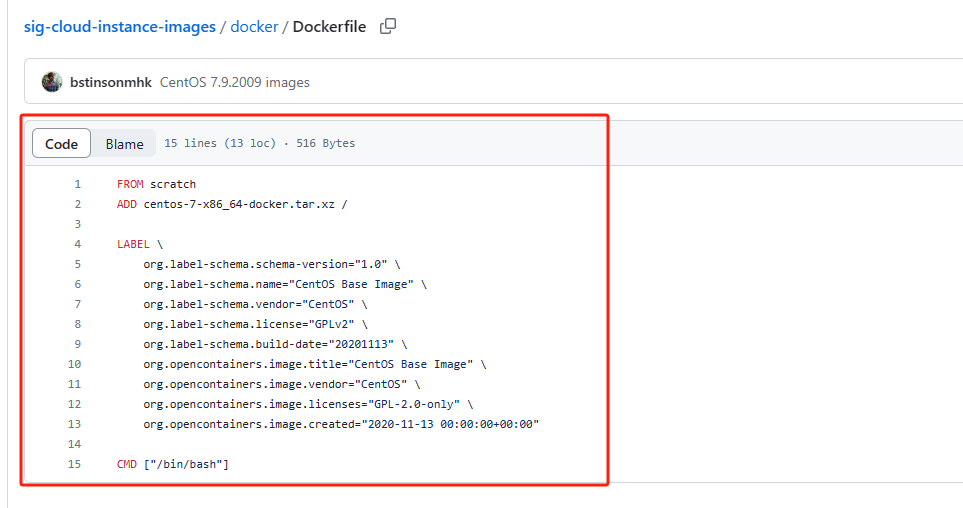The image size is (963, 508).
Task: Click the Dockerfile file name in breadcrumb
Action: [329, 27]
